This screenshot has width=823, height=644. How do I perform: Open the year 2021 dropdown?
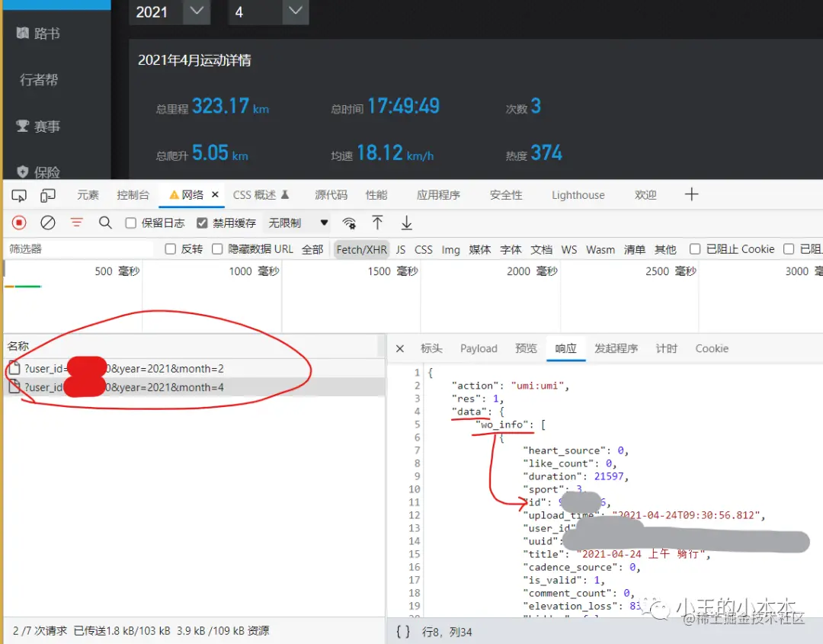pos(169,11)
